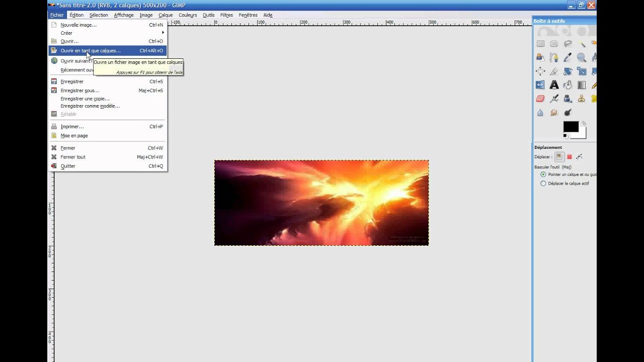The height and width of the screenshot is (362, 644).
Task: Select the Text tool
Action: click(x=554, y=85)
